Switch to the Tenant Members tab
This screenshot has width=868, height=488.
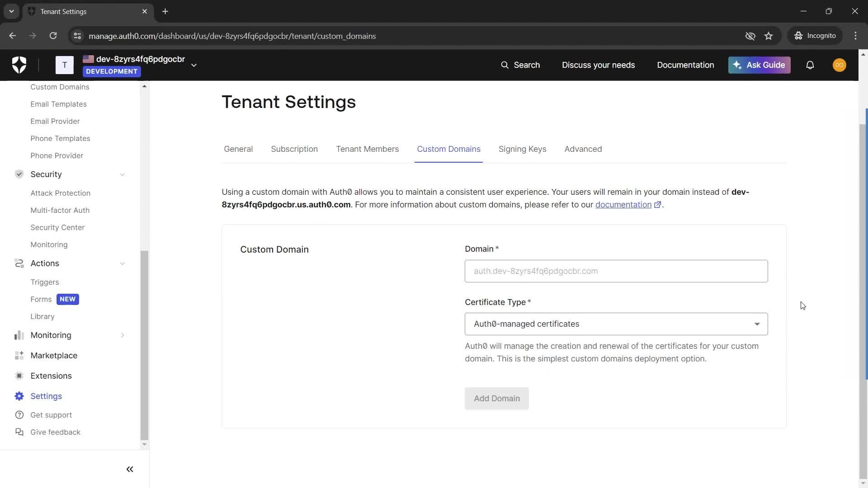coord(367,149)
